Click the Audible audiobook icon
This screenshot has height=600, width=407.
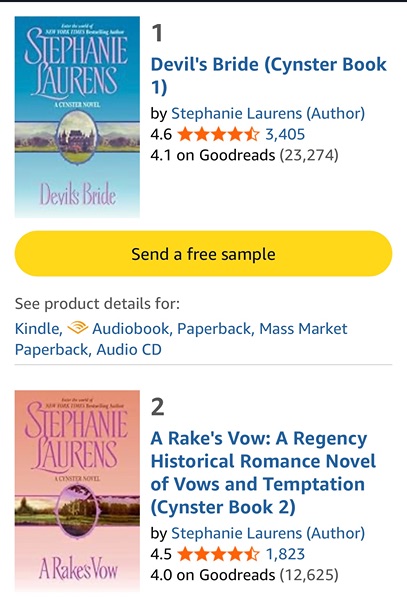point(78,328)
